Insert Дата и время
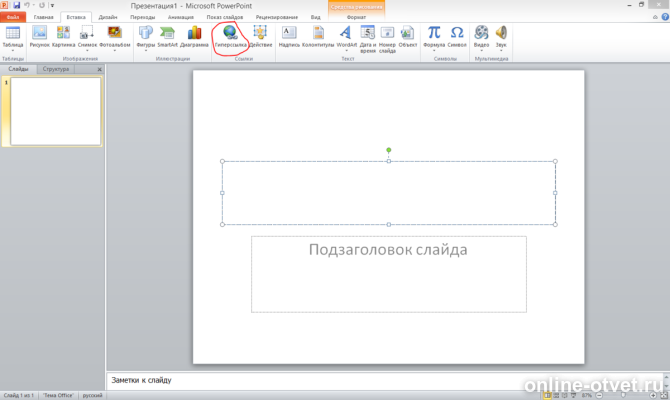The image size is (670, 400). pos(367,33)
